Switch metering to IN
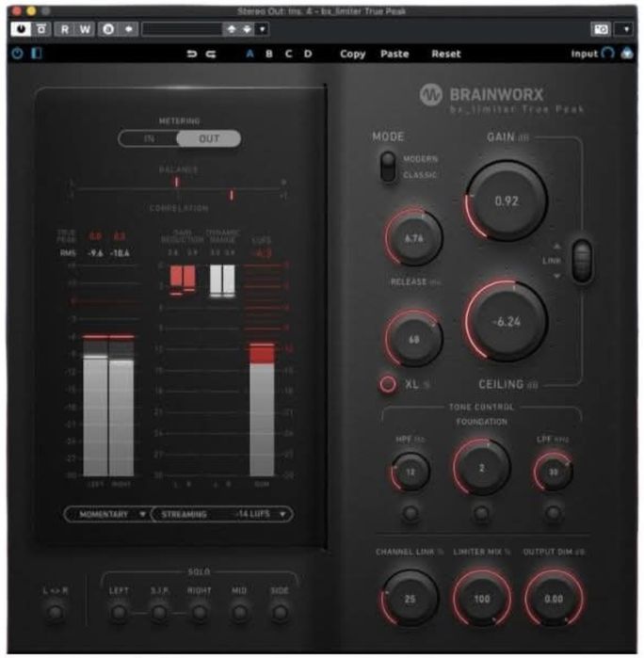Viewport: 644px width, 658px height. click(149, 138)
